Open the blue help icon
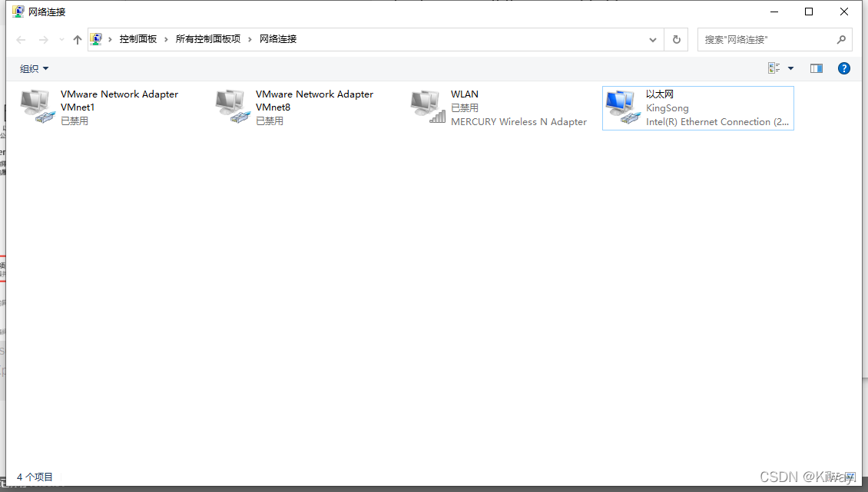The width and height of the screenshot is (868, 492). (x=843, y=68)
